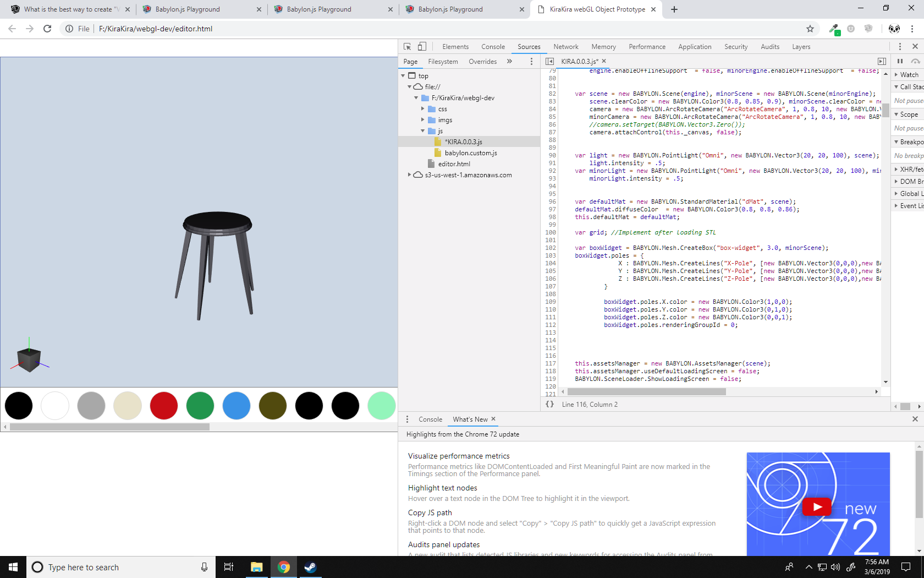
Task: Open DevTools customize menu (three dots)
Action: click(x=900, y=47)
